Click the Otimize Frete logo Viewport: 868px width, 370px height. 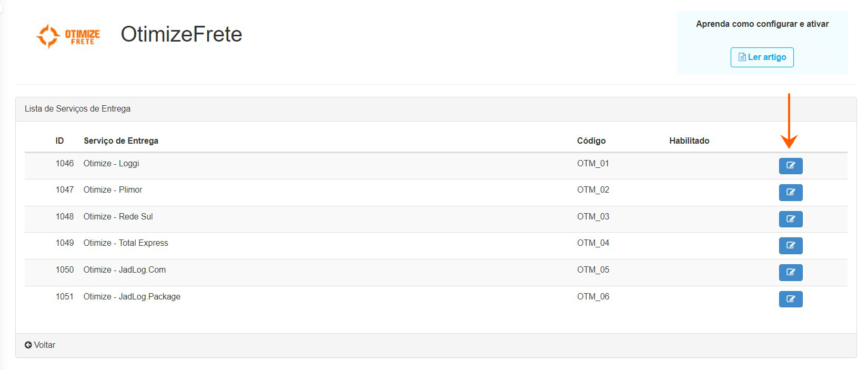pos(68,36)
